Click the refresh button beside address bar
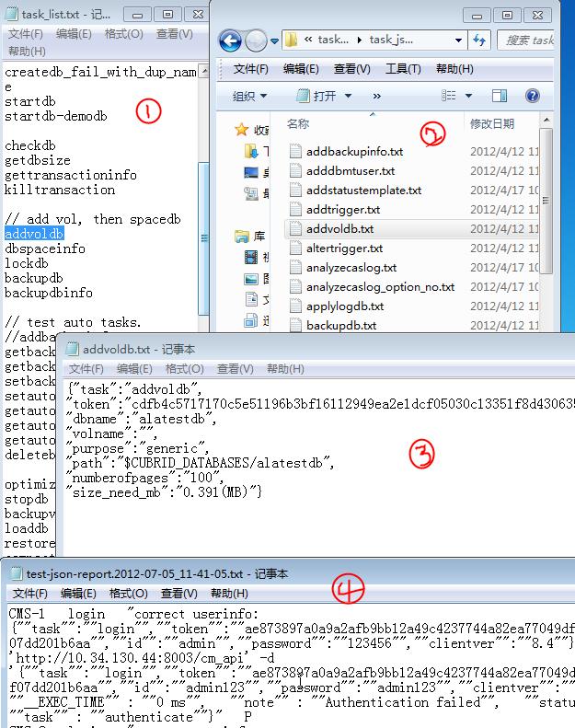Viewport: 575px width, 728px height. pyautogui.click(x=479, y=40)
